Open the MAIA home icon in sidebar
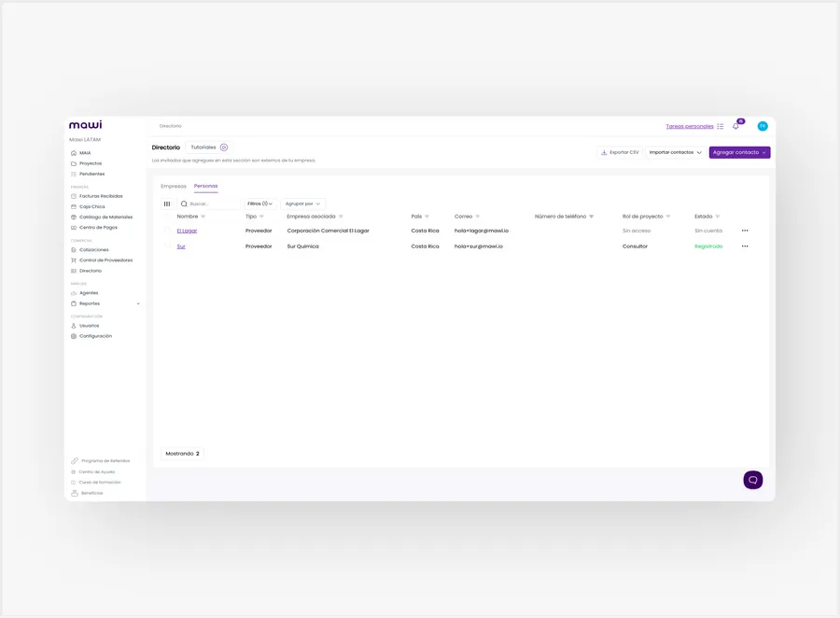 (x=74, y=153)
